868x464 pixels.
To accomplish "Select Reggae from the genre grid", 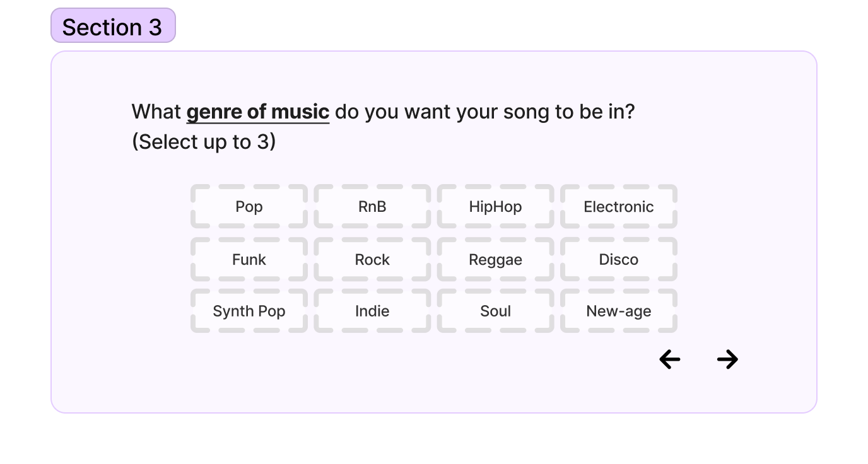I will pos(495,260).
